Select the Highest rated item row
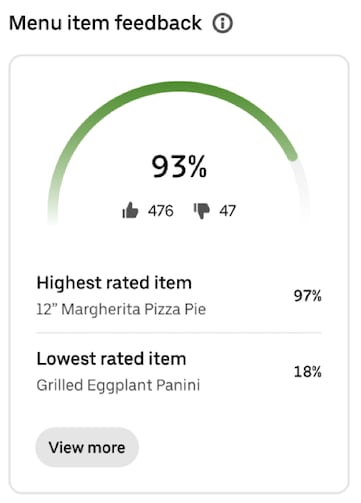This screenshot has width=361, height=503. click(179, 296)
